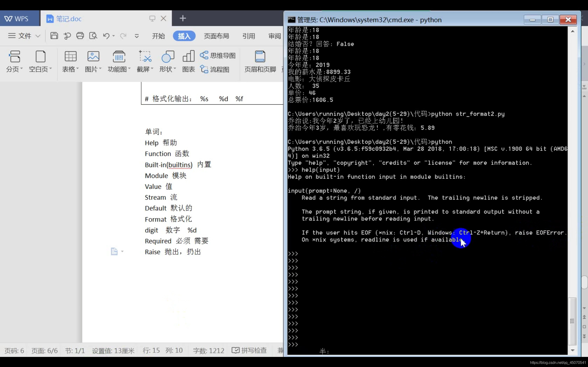The width and height of the screenshot is (588, 367).
Task: Switch to the 开始 ribbon tab
Action: [x=158, y=36]
